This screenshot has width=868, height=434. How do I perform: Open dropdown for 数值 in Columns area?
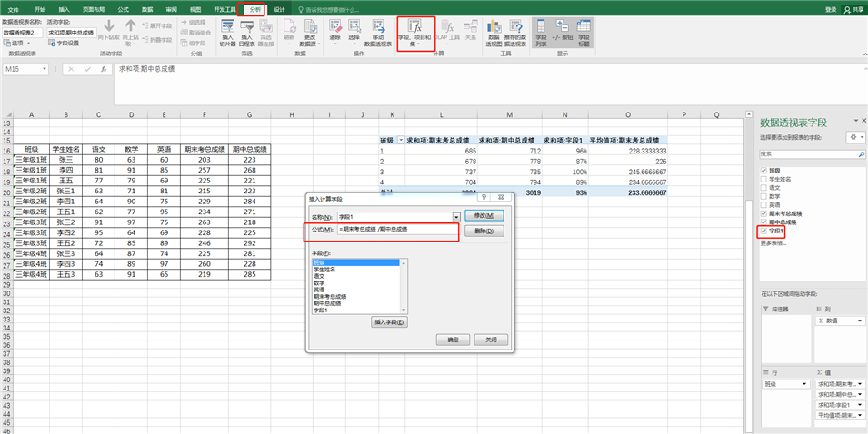coord(859,321)
